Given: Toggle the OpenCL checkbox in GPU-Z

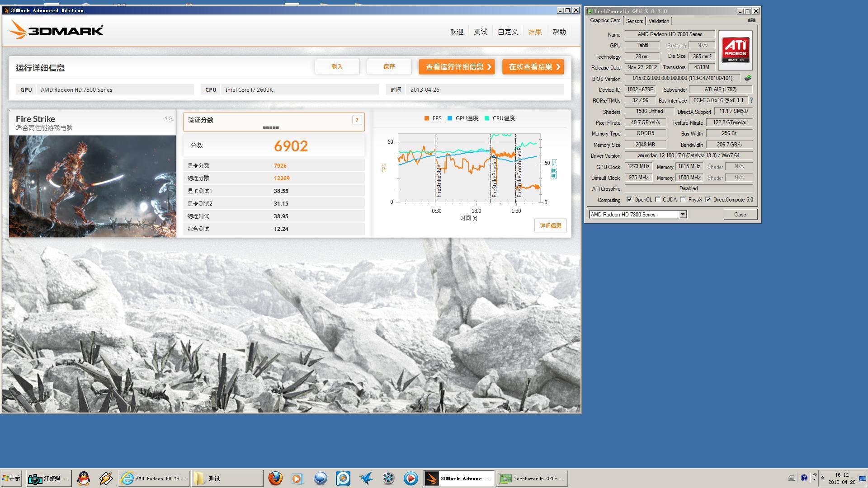Looking at the screenshot, I should tap(629, 199).
